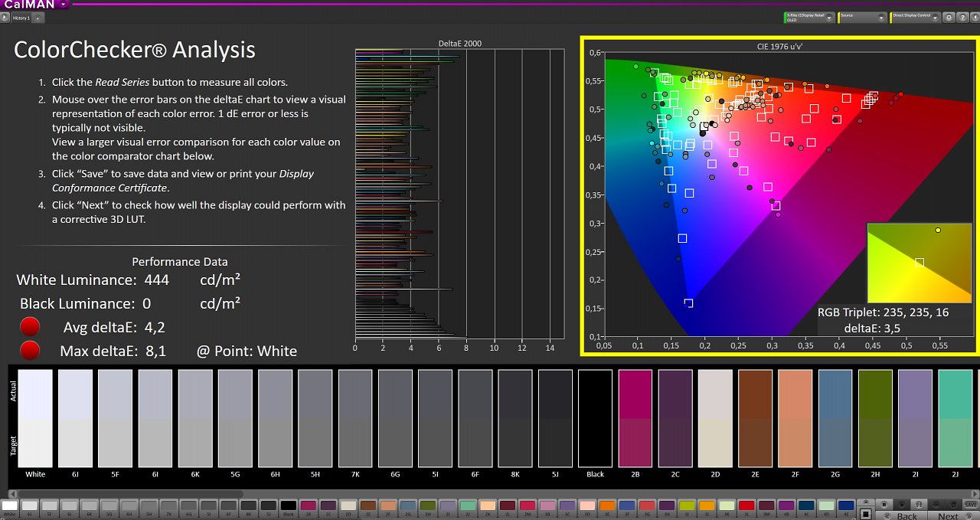Viewport: 980px width, 520px height.
Task: Select the large 2G blue-gray comparator swatch
Action: 836,418
